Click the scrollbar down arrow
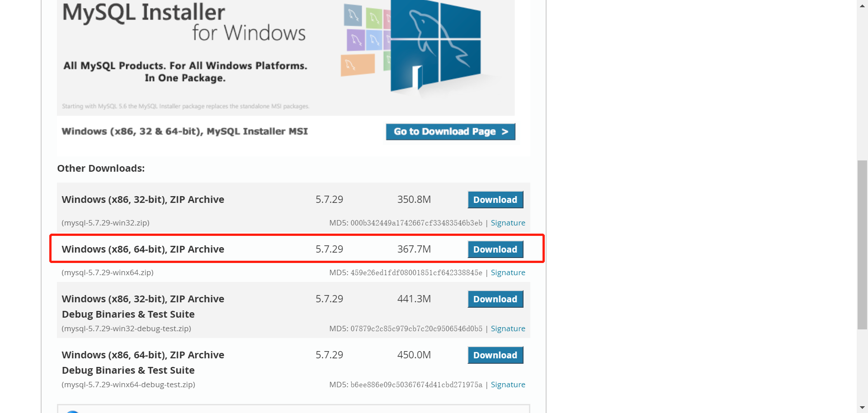Image resolution: width=868 pixels, height=413 pixels. [x=862, y=408]
